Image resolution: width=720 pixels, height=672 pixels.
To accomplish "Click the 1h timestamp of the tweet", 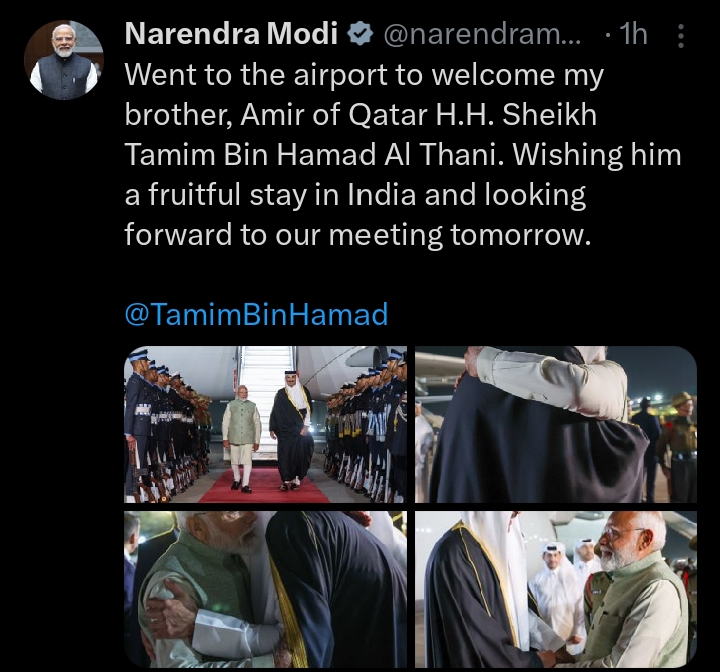I will click(633, 34).
